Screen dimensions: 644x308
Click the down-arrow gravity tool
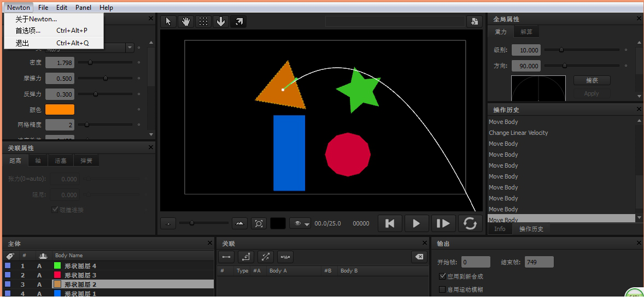pyautogui.click(x=221, y=22)
